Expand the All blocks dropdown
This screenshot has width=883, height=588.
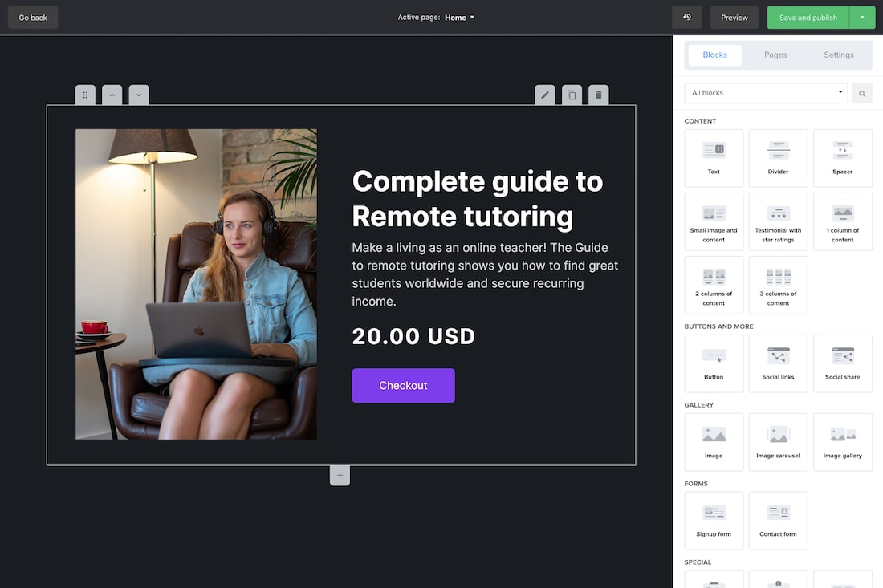tap(766, 93)
